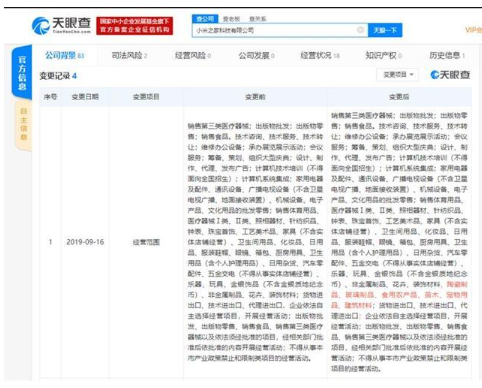This screenshot has width=482, height=388.
Task: Click the 天眼一下 search button
Action: click(385, 30)
